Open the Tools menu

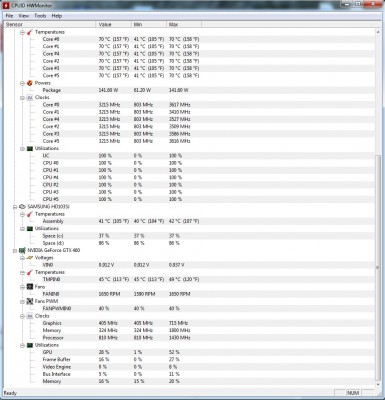(x=40, y=16)
